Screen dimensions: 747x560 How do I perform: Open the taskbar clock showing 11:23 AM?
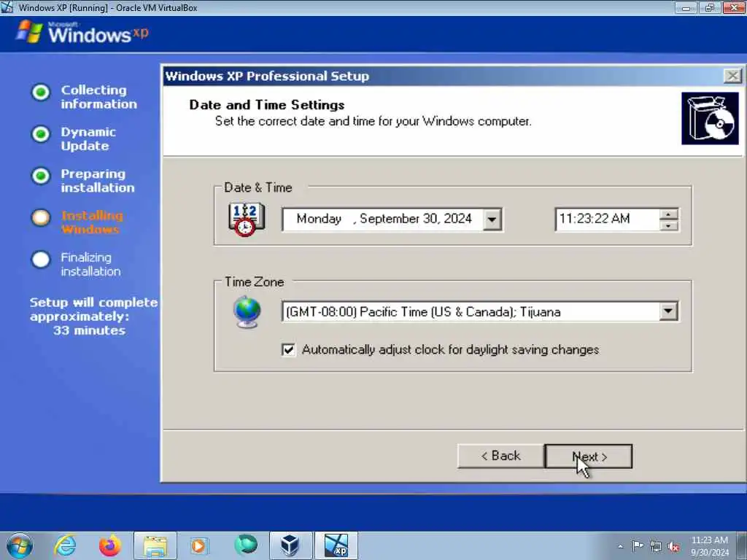[x=709, y=546]
